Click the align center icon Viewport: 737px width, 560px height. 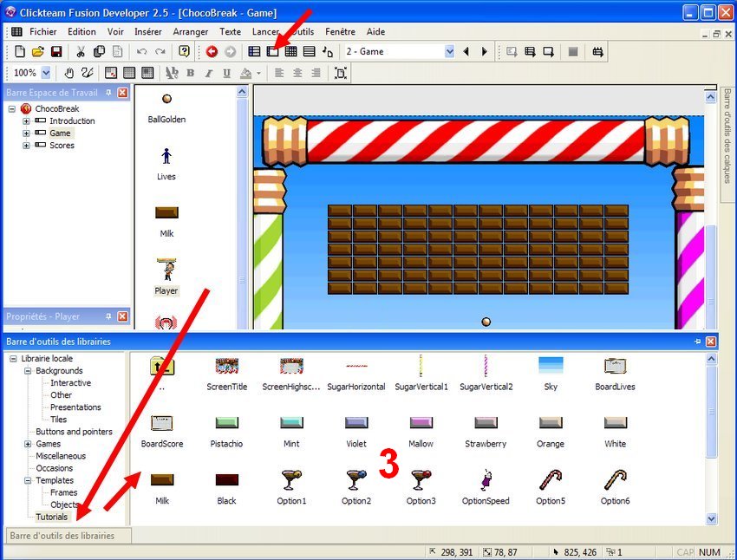(297, 73)
